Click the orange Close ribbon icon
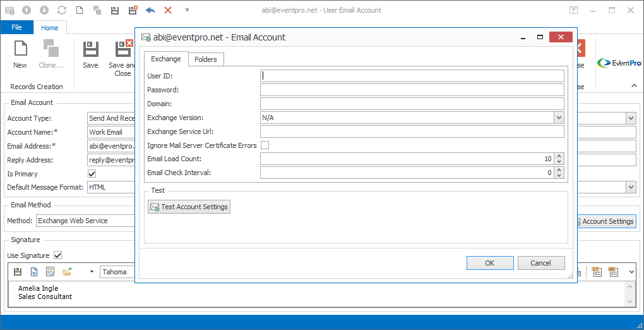Viewport: 644px width, 330px height. [x=581, y=49]
